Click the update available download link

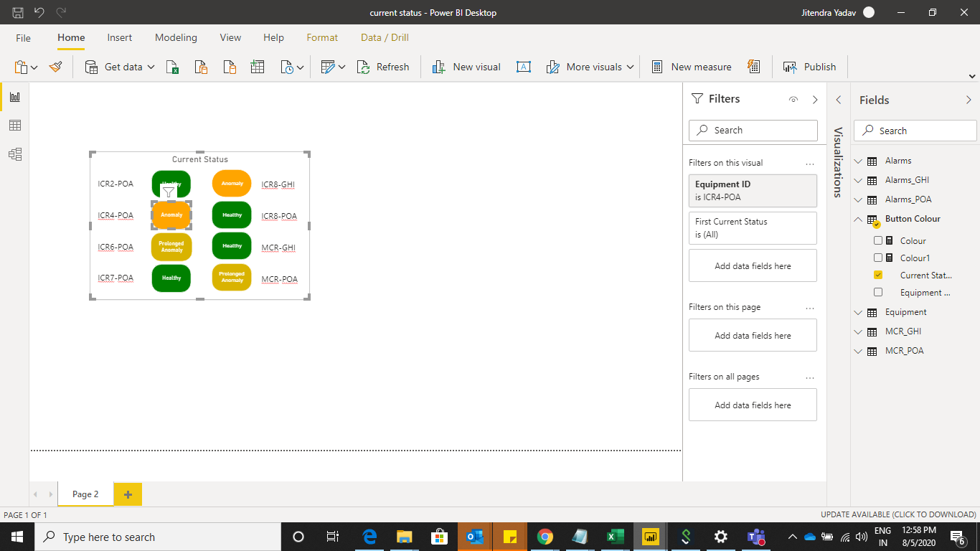(898, 515)
